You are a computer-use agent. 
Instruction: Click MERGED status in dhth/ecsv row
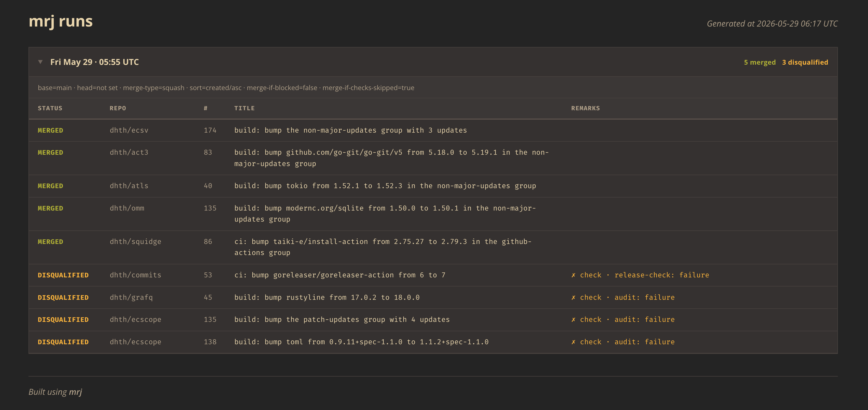pyautogui.click(x=50, y=130)
